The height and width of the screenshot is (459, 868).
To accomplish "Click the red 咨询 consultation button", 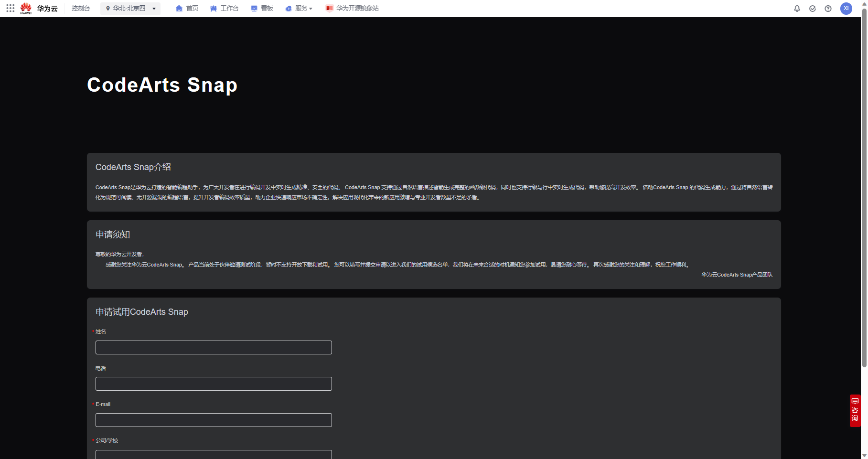I will point(855,410).
